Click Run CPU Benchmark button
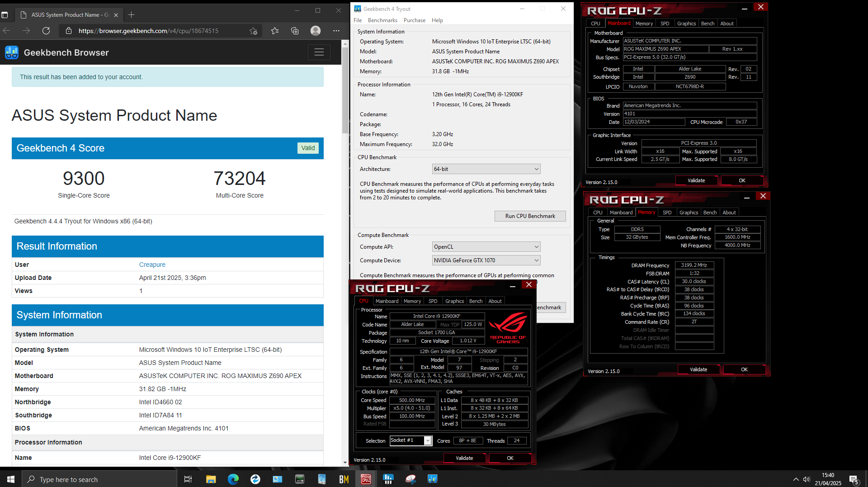868x487 pixels. (530, 216)
